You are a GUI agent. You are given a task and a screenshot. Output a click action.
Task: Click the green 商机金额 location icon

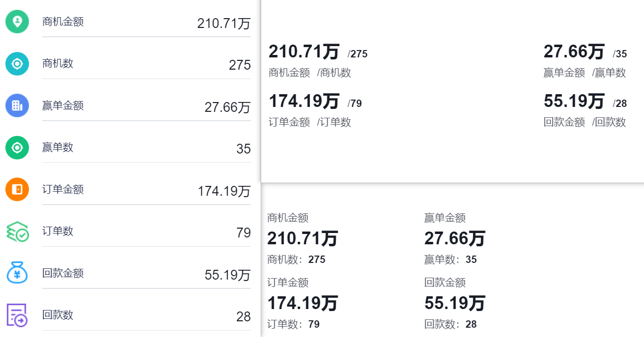(x=17, y=22)
